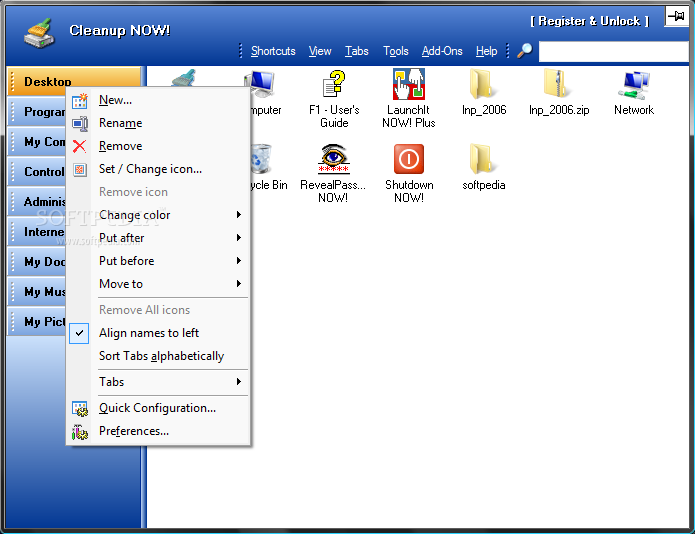Click the Preferences entry icon
The image size is (695, 534).
click(80, 432)
